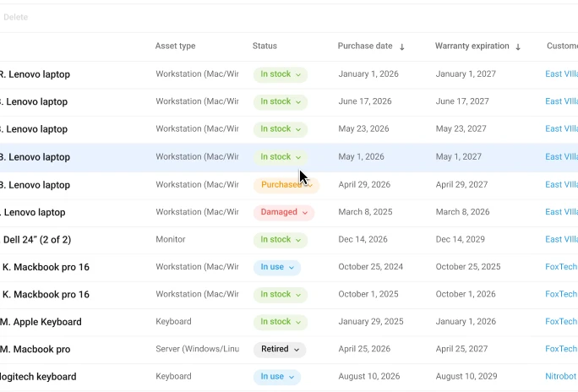Open In stock dropdown for October 1, 2025 Mackbook
The height and width of the screenshot is (392, 578).
(x=281, y=295)
